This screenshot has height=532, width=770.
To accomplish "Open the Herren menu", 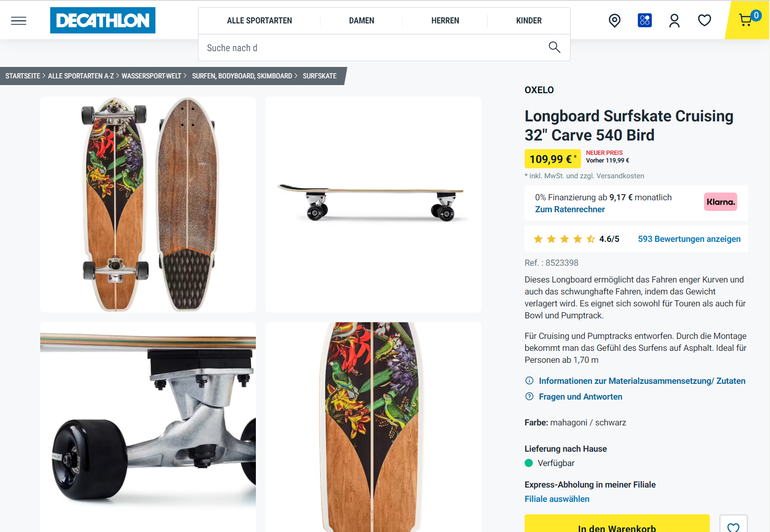I will coord(445,21).
